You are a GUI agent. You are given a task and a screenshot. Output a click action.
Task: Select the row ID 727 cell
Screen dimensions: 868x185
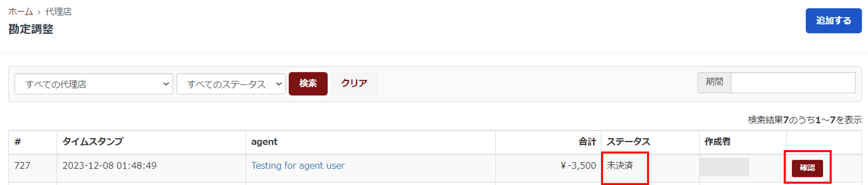click(x=23, y=166)
